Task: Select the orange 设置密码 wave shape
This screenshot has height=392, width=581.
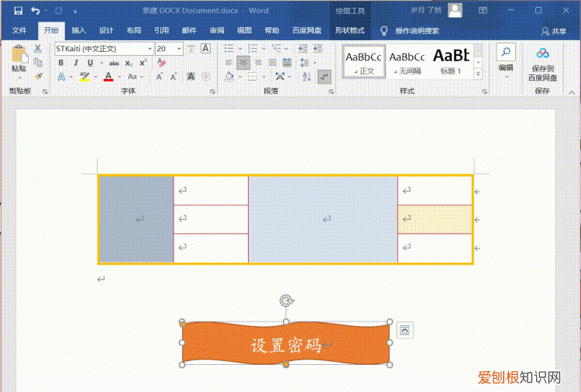Action: pos(286,343)
